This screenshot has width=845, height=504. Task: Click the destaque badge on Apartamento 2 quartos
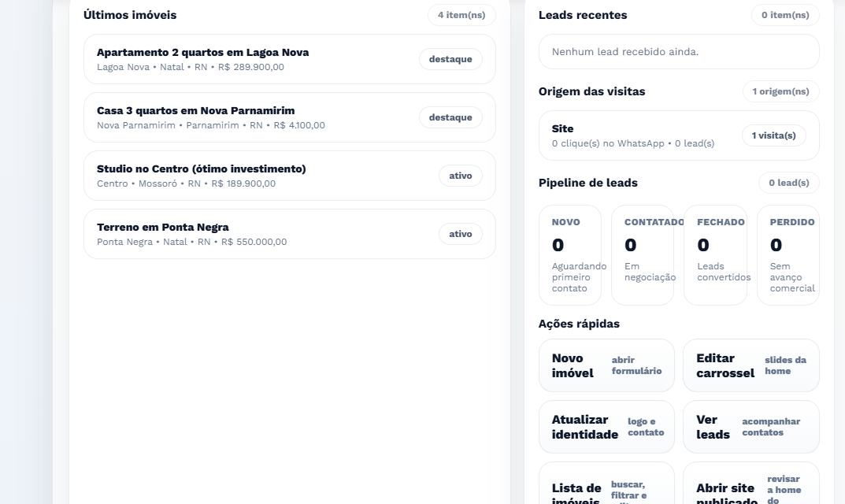coord(450,59)
